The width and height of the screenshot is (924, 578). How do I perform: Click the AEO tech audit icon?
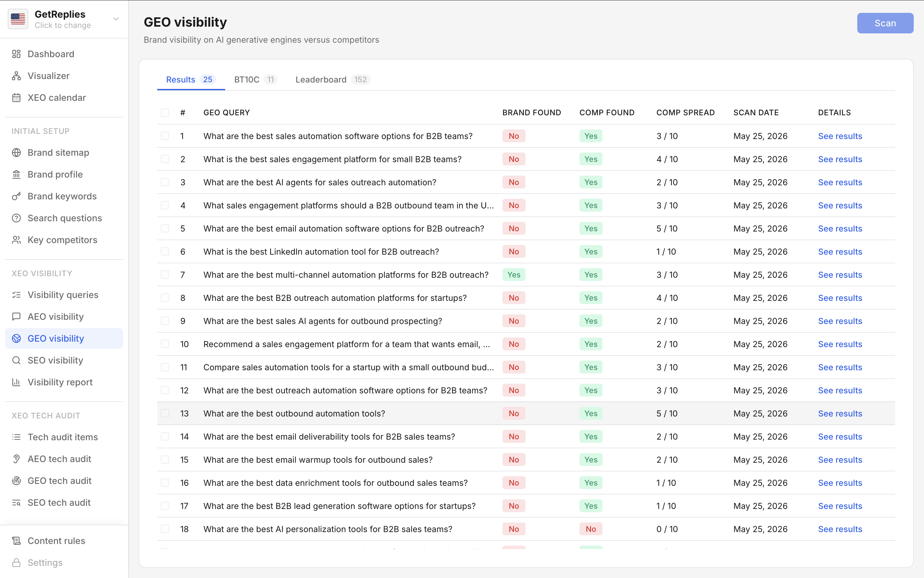16,459
